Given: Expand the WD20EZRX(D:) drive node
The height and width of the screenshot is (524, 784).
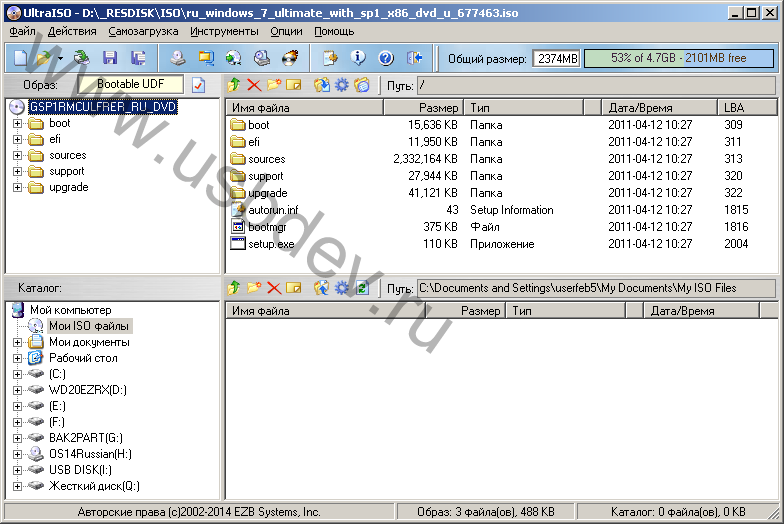Looking at the screenshot, I should click(17, 390).
